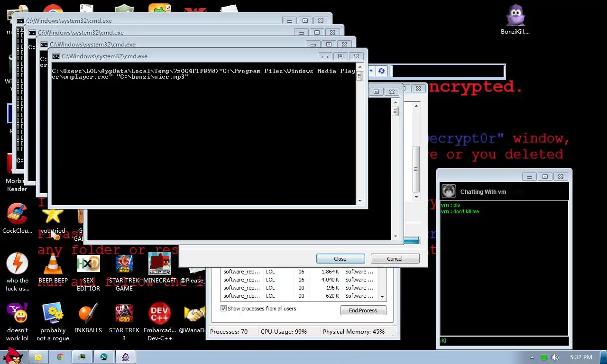Open the rearmost cmd.exe window's title icon menu

pyautogui.click(x=20, y=20)
